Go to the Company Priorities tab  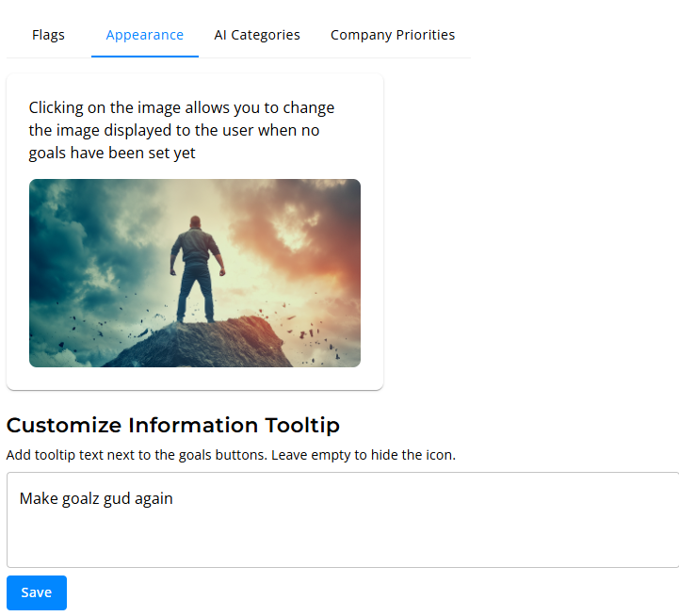pyautogui.click(x=393, y=35)
